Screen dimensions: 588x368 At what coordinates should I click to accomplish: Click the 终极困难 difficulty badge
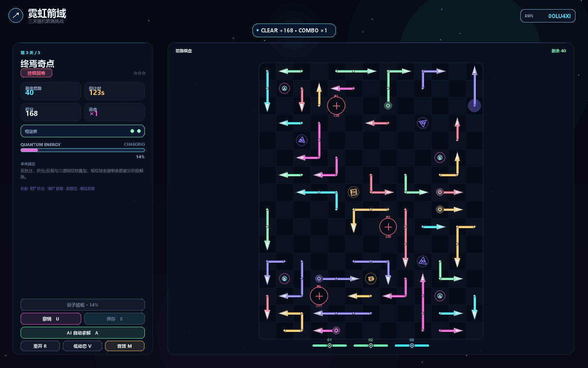point(36,73)
